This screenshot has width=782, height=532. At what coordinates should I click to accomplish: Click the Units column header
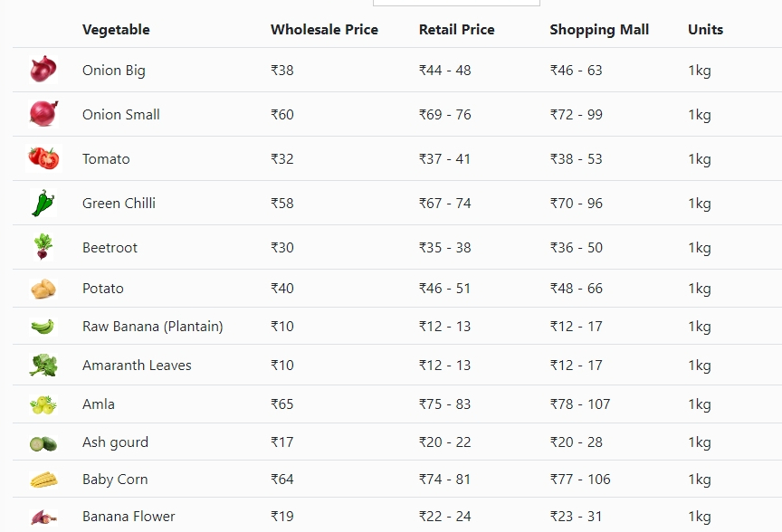(705, 30)
